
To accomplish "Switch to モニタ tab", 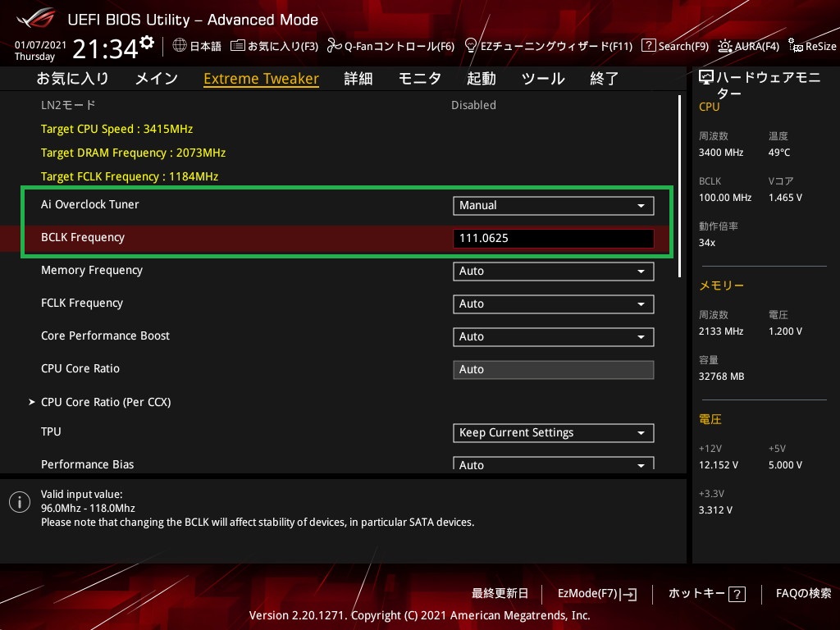I will (x=420, y=79).
